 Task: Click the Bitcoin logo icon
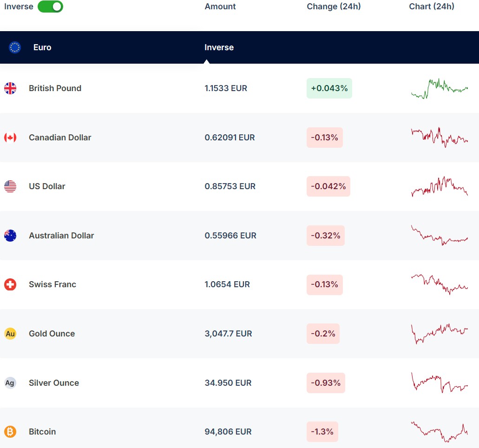click(10, 432)
